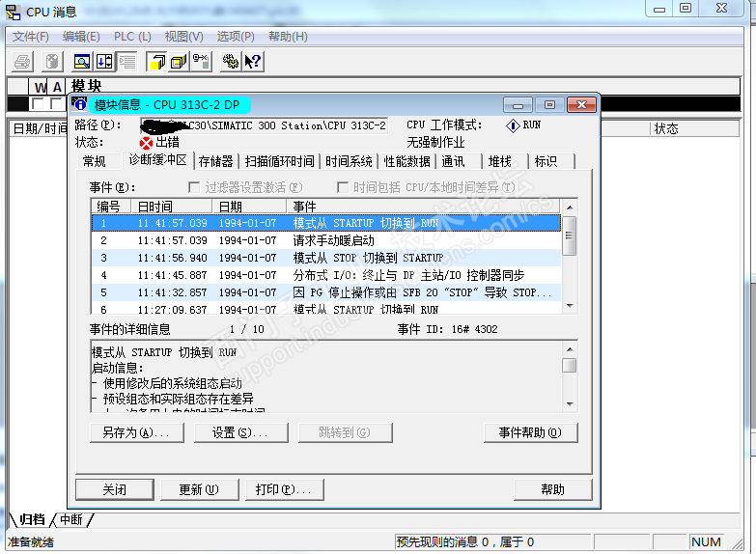Click the CPU messages title bar icon
756x554 pixels.
click(x=13, y=12)
